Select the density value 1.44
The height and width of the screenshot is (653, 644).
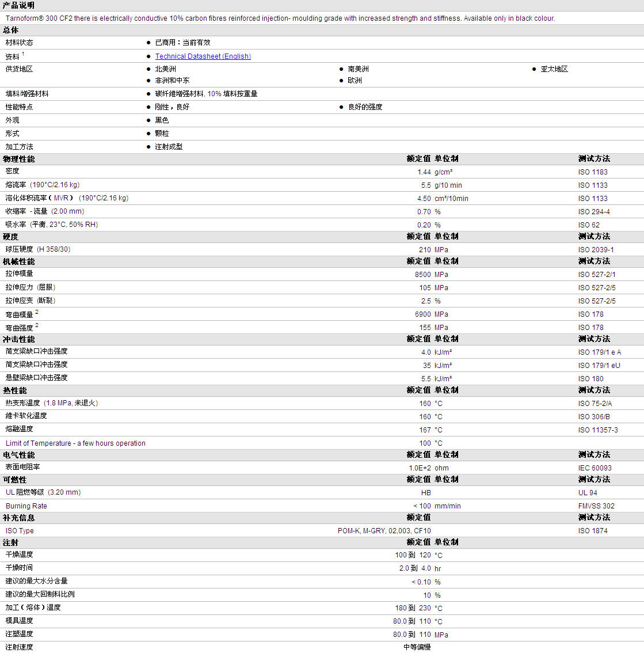tap(424, 172)
